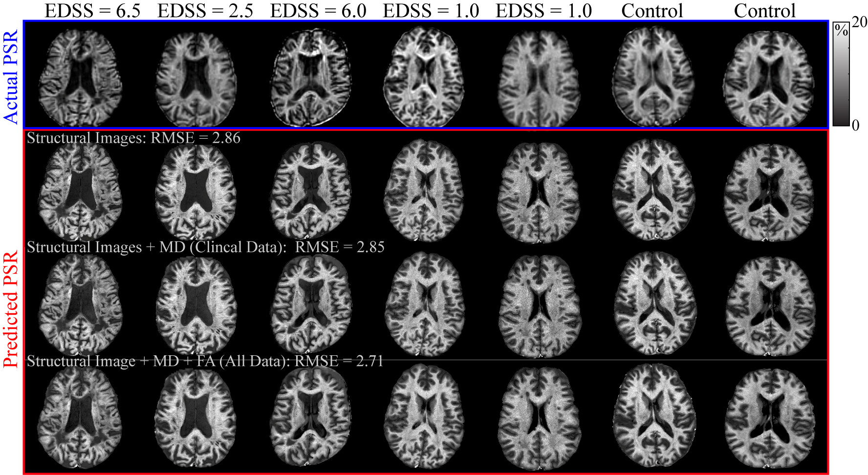Click the blue 'Actual PSR' vertical label
Screen dimensions: 868x475
pyautogui.click(x=11, y=76)
